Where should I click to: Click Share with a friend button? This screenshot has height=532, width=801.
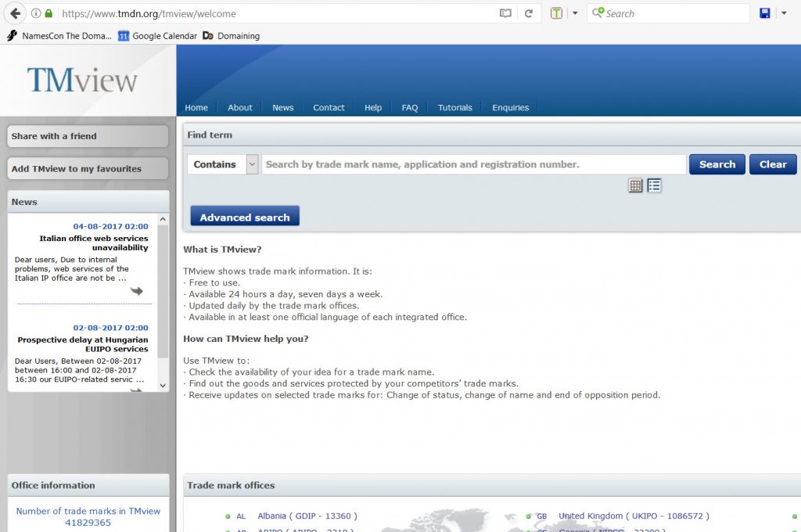point(88,136)
